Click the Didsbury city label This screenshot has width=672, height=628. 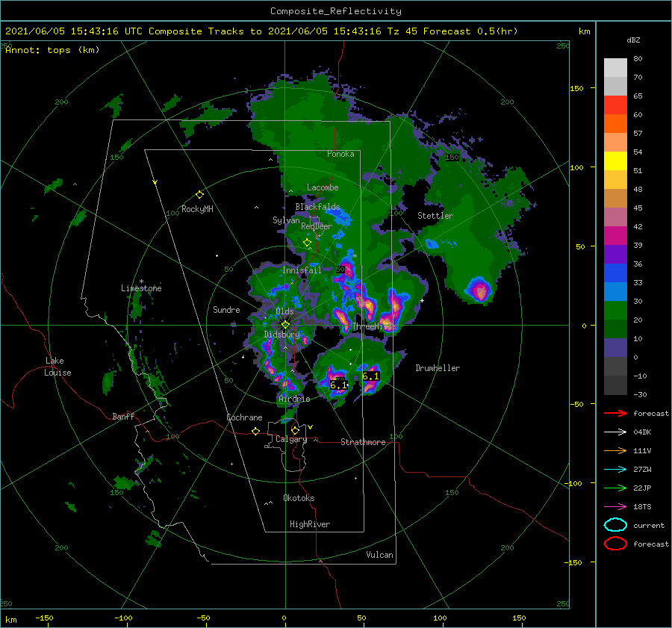pyautogui.click(x=282, y=335)
